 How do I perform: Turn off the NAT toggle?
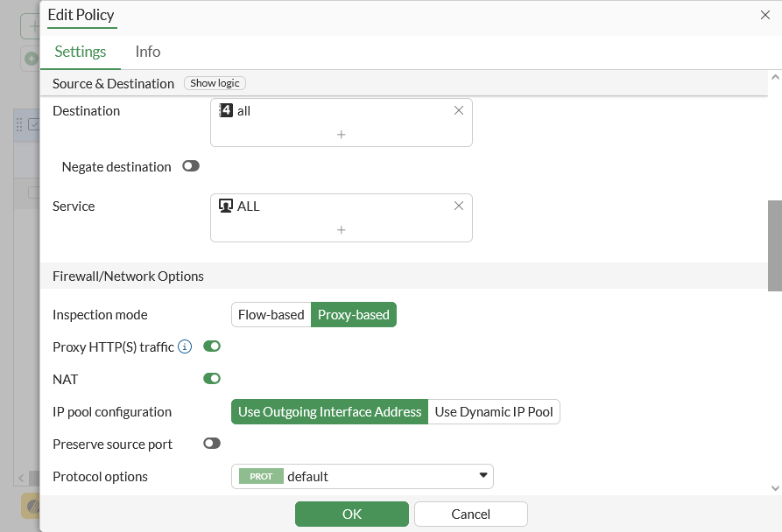(x=212, y=379)
